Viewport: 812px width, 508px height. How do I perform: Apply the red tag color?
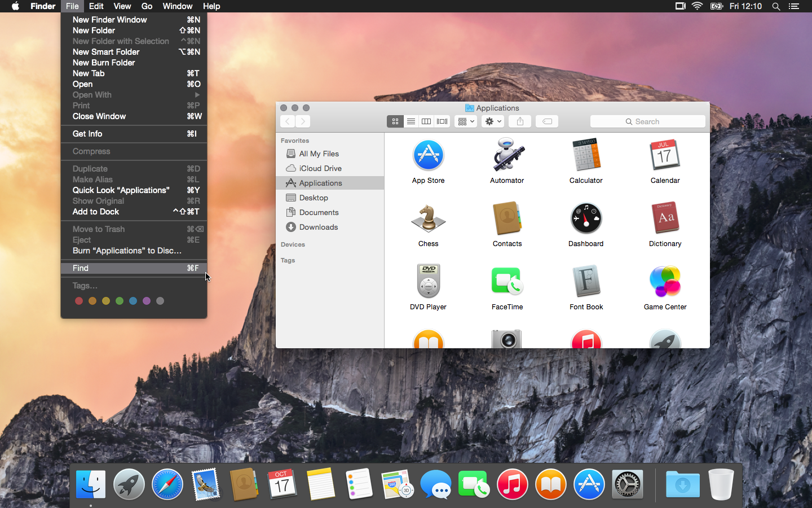point(79,301)
